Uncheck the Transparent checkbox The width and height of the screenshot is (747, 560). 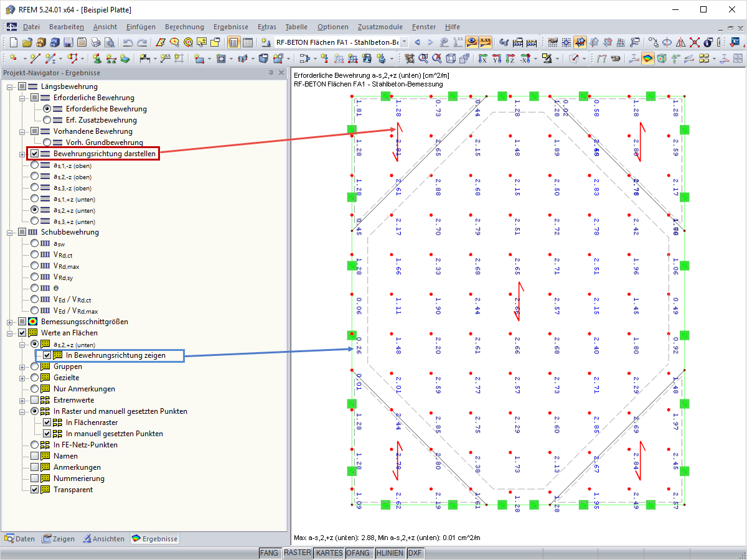coord(35,490)
